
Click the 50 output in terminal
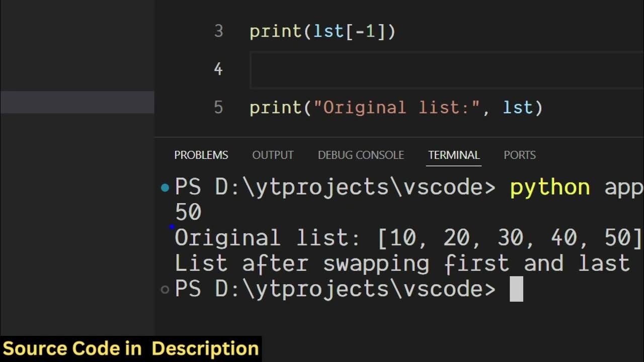188,212
